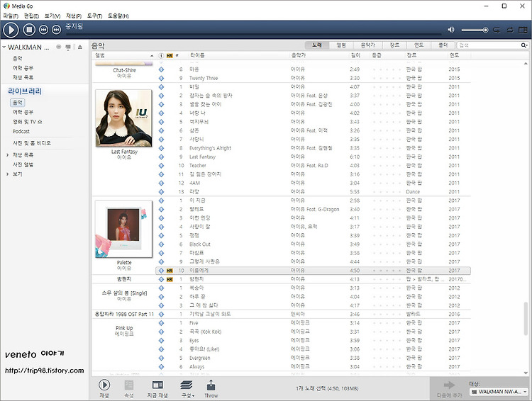The width and height of the screenshot is (532, 401).
Task: Open 사진 및 홈 비디오 in the library
Action: coord(31,143)
